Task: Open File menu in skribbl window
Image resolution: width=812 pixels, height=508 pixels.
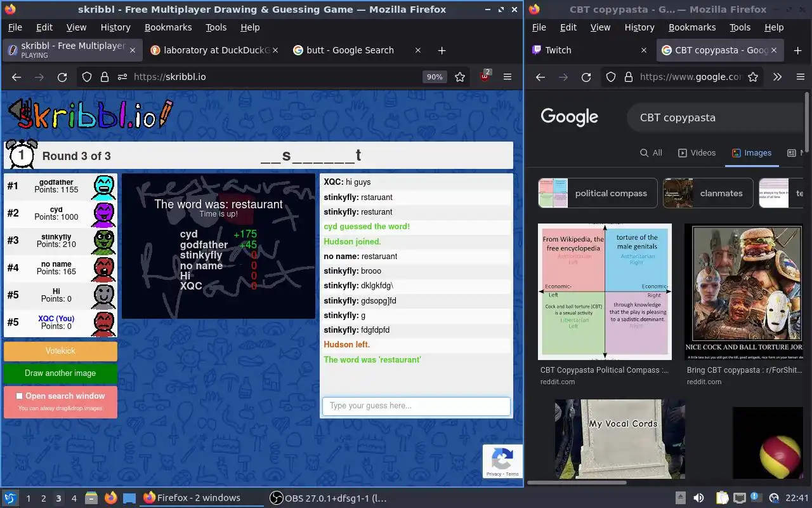Action: (15, 27)
